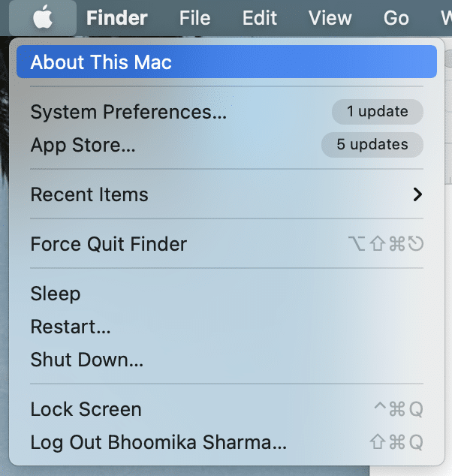This screenshot has height=476, width=452.
Task: Open the Finder menu in menu bar
Action: tap(117, 17)
